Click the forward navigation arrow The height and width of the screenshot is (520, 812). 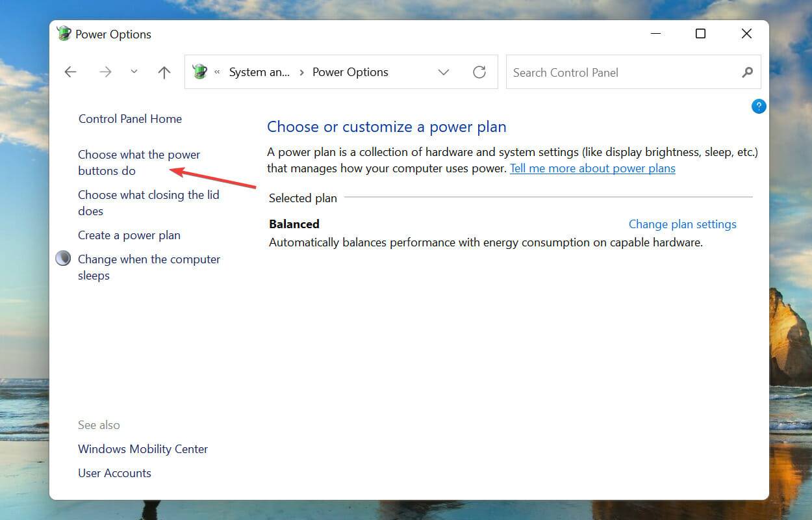pyautogui.click(x=105, y=71)
